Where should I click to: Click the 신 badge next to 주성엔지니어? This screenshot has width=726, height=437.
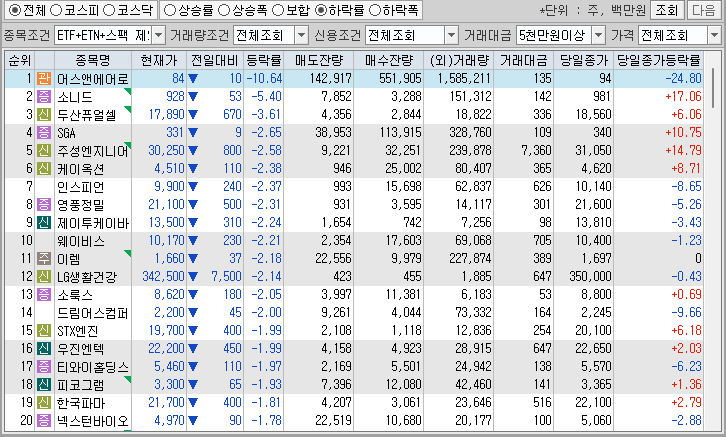44,150
